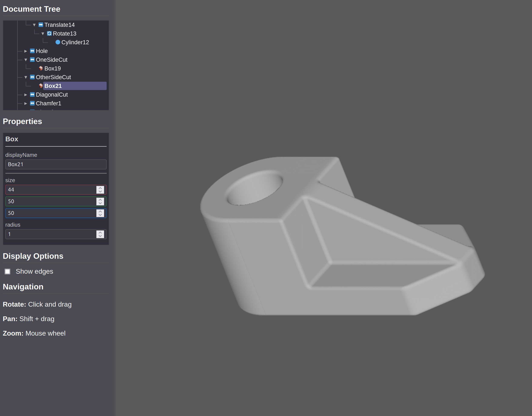
Task: Click the DiagonalCut node icon
Action: tap(32, 95)
